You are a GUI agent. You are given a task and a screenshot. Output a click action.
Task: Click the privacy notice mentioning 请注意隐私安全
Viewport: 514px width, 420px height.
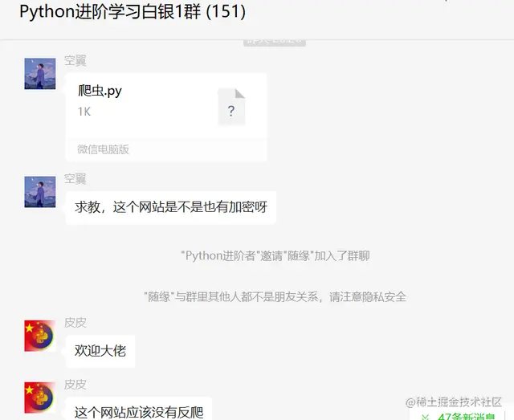(275, 297)
